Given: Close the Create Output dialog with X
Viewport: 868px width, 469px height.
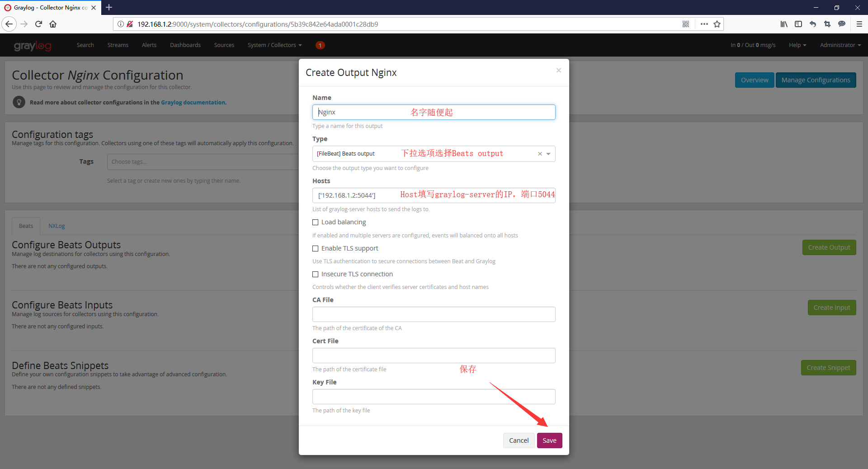Looking at the screenshot, I should 559,70.
